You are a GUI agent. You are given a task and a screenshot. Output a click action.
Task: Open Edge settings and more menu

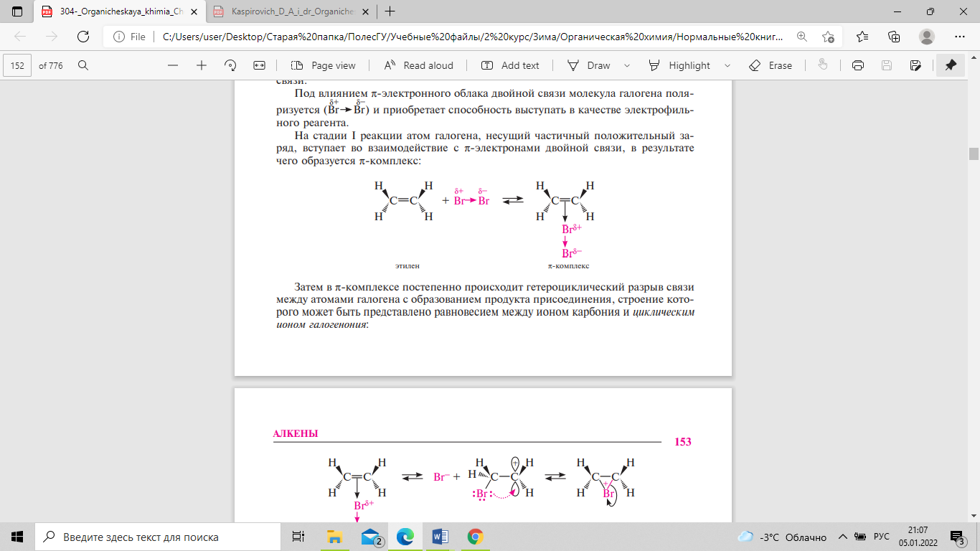[960, 37]
